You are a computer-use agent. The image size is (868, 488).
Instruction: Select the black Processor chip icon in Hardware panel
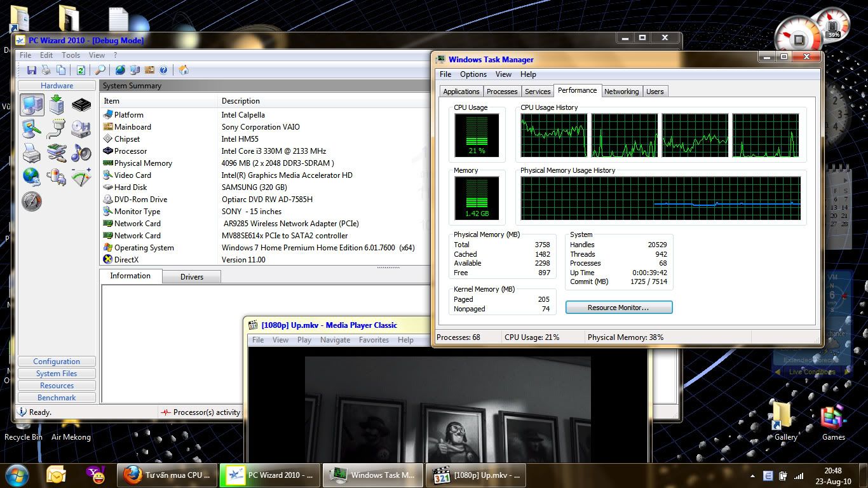[x=81, y=105]
